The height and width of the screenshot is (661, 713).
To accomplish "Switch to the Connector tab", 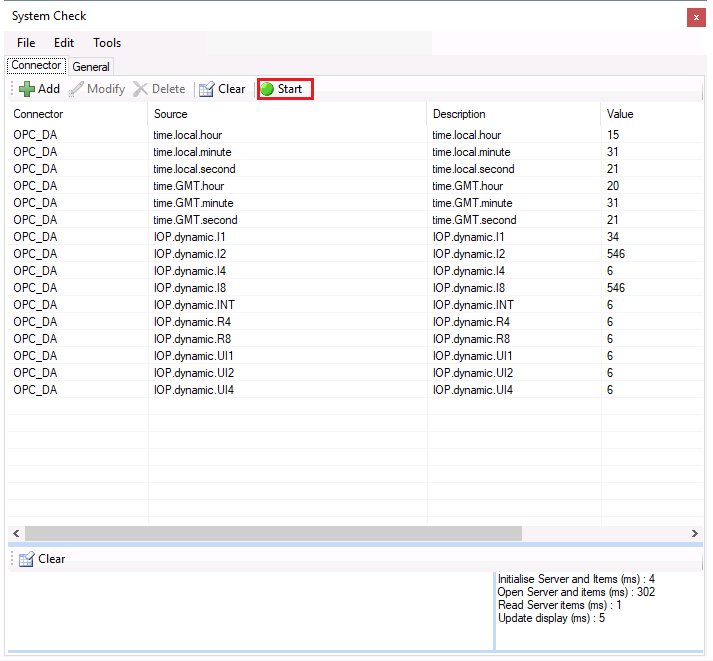I will (36, 65).
